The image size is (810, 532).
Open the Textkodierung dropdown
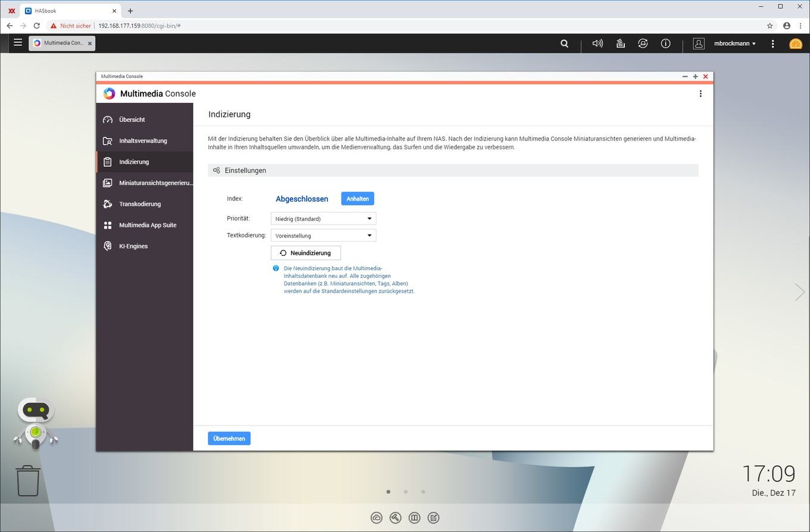(323, 236)
